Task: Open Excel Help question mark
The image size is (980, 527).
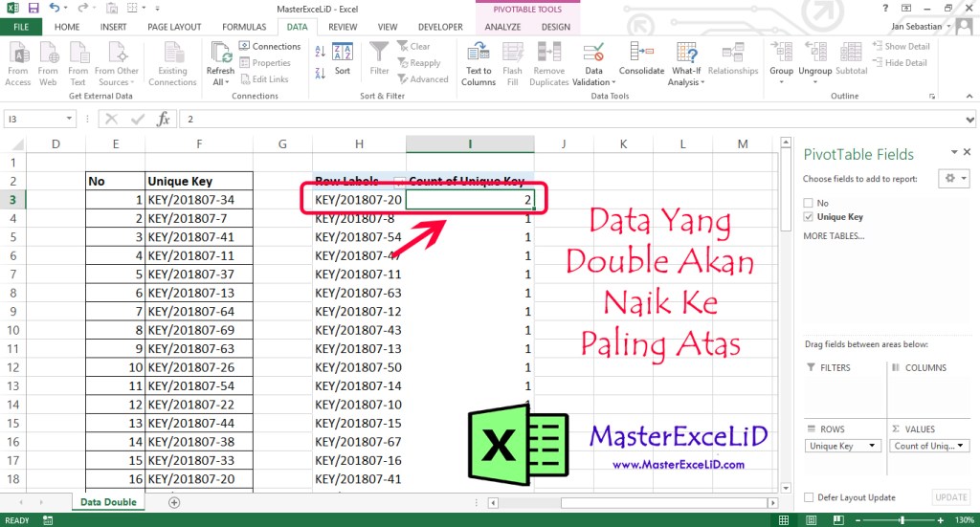Action: click(885, 8)
